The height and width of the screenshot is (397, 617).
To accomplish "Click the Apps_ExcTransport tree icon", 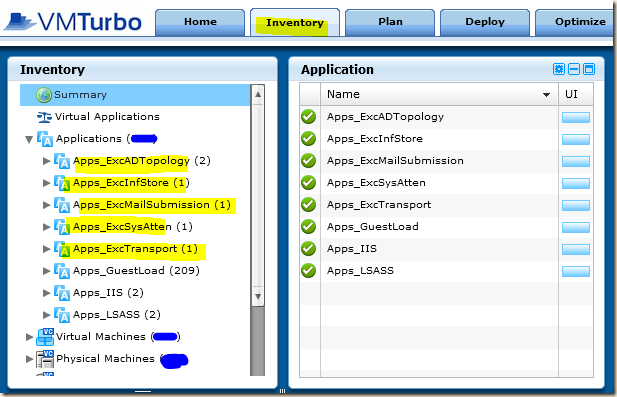I will pyautogui.click(x=62, y=249).
